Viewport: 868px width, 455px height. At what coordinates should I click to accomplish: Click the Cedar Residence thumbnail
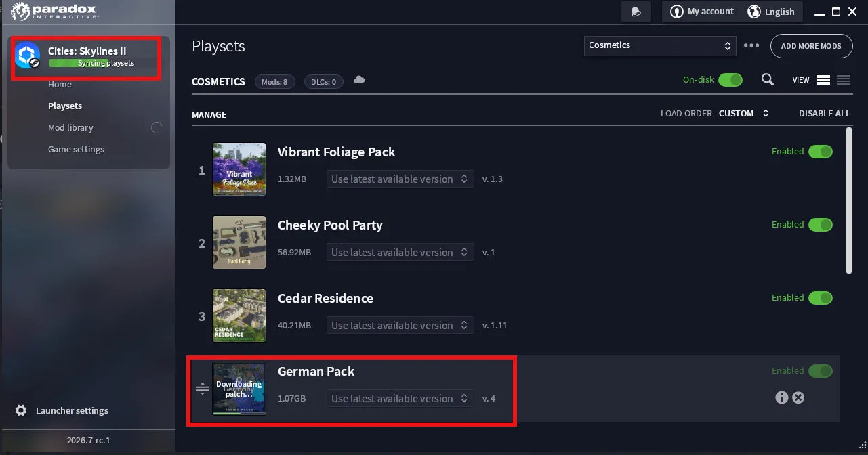(239, 316)
